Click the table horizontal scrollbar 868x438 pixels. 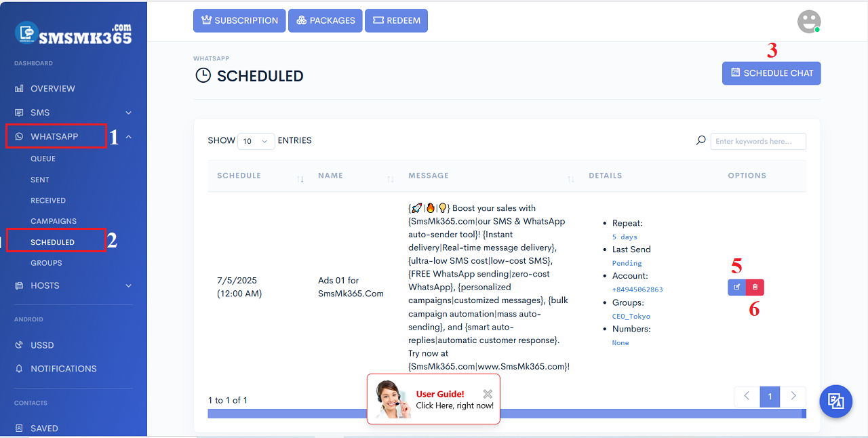coord(507,414)
